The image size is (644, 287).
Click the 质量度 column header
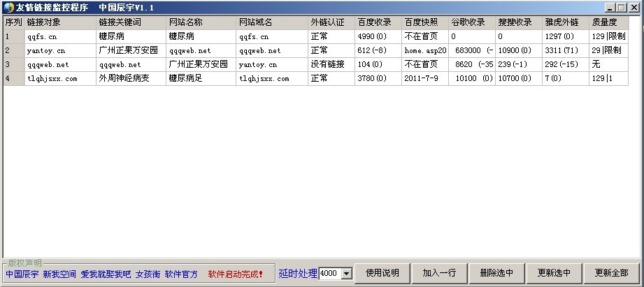[608, 22]
